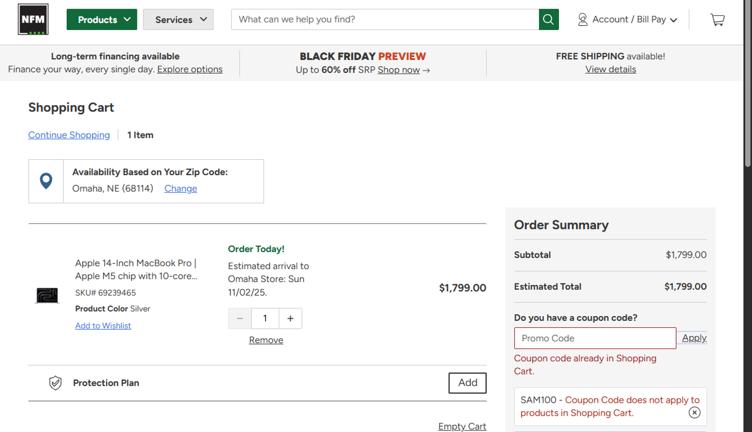Screen dimensions: 752x432
Task: Click the location pin icon
Action: click(46, 181)
